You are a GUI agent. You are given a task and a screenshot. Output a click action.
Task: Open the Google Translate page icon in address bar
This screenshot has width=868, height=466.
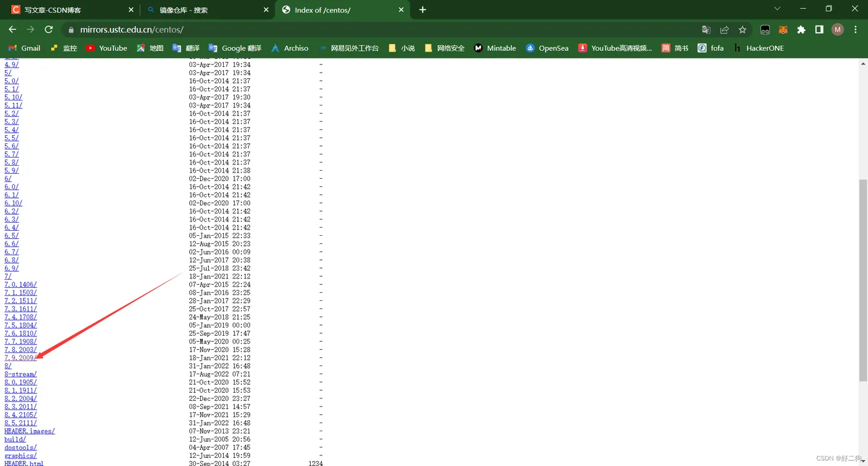(x=706, y=29)
